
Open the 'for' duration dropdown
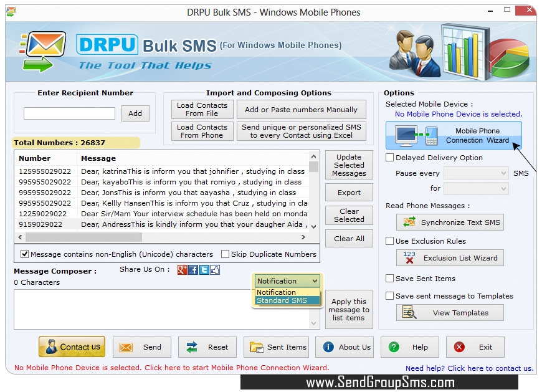click(x=476, y=188)
